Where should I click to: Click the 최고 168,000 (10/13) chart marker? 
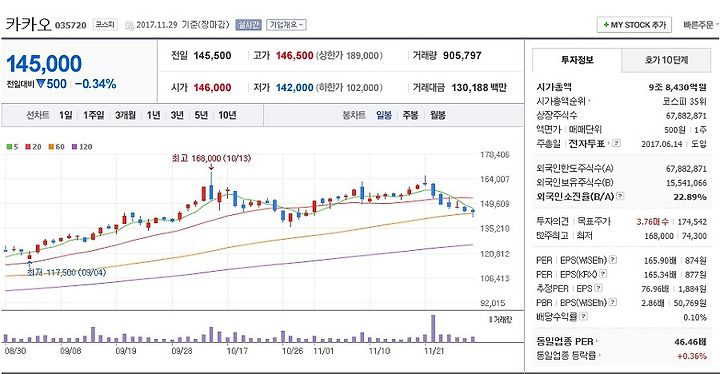[211, 159]
